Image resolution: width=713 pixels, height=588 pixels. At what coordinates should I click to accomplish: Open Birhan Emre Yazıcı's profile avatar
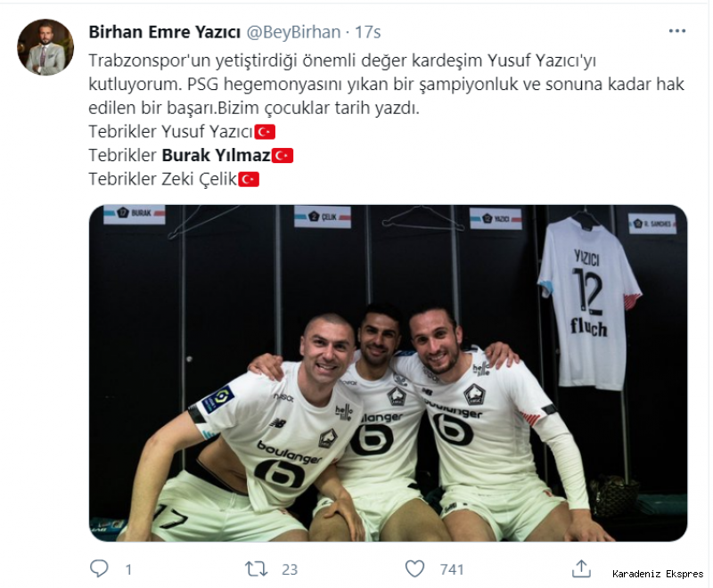click(x=45, y=47)
